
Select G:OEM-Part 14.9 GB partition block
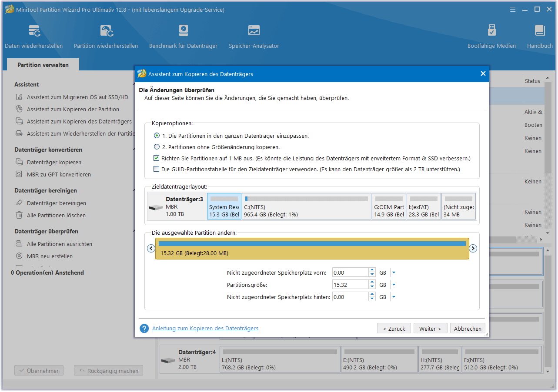(x=389, y=206)
